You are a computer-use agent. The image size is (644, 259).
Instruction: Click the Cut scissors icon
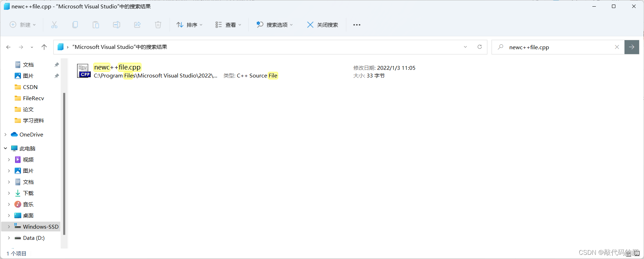54,25
